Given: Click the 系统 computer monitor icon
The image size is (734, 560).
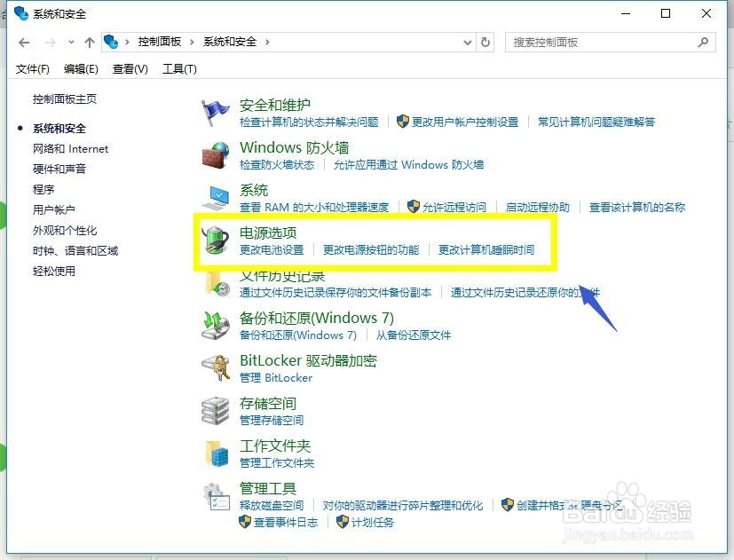Looking at the screenshot, I should 216,198.
